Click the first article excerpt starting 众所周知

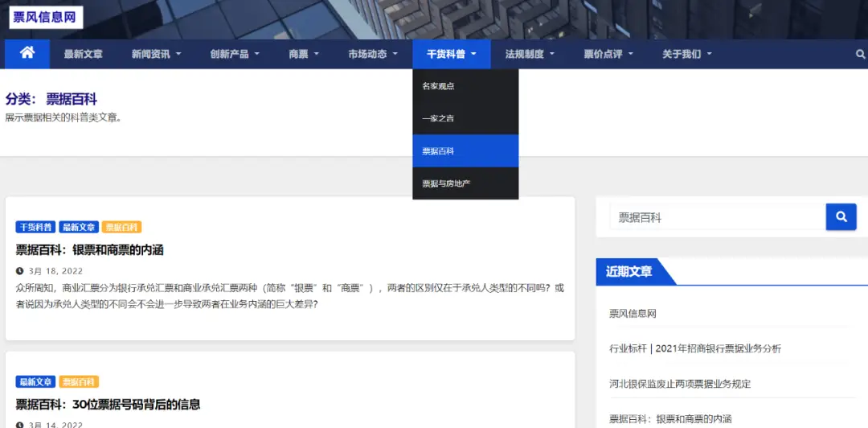pyautogui.click(x=290, y=296)
